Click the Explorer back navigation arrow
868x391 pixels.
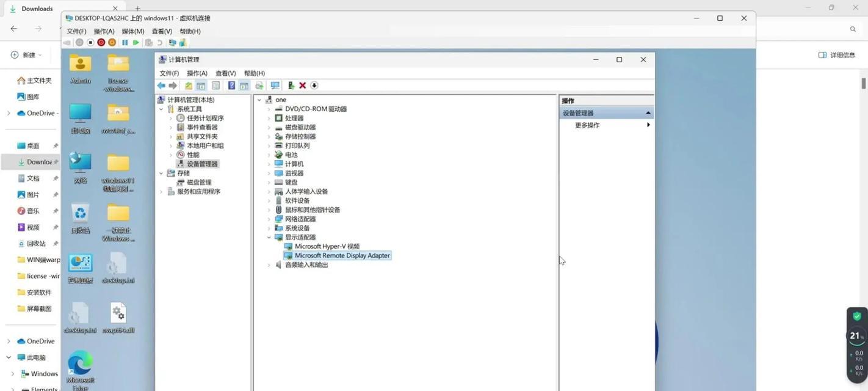click(14, 29)
